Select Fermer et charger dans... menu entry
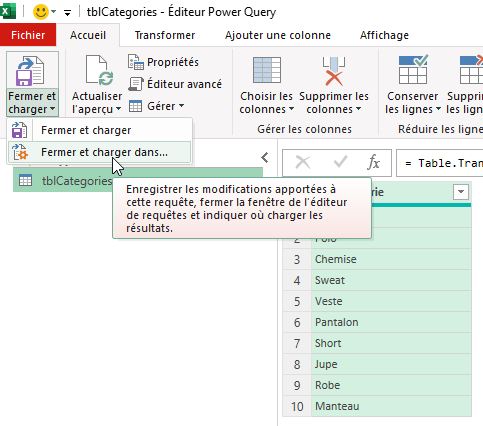Viewport: 483px width, 426px height. pos(99,152)
